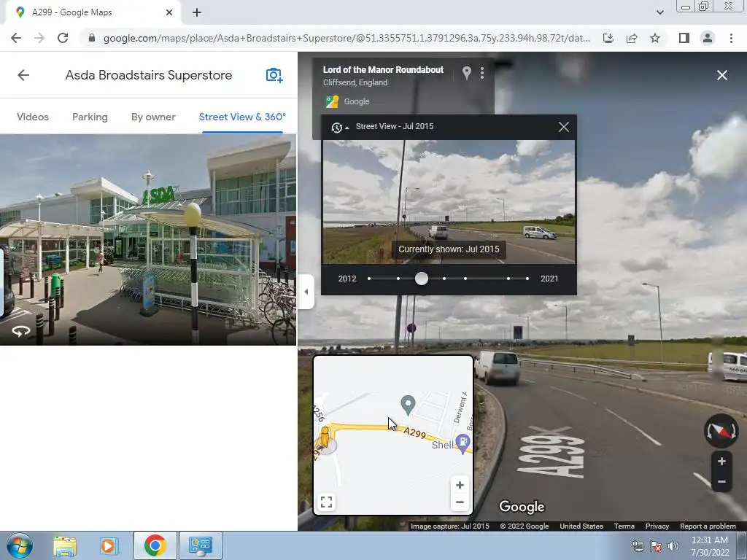Click the Jul 2015 preview image

coord(449,202)
